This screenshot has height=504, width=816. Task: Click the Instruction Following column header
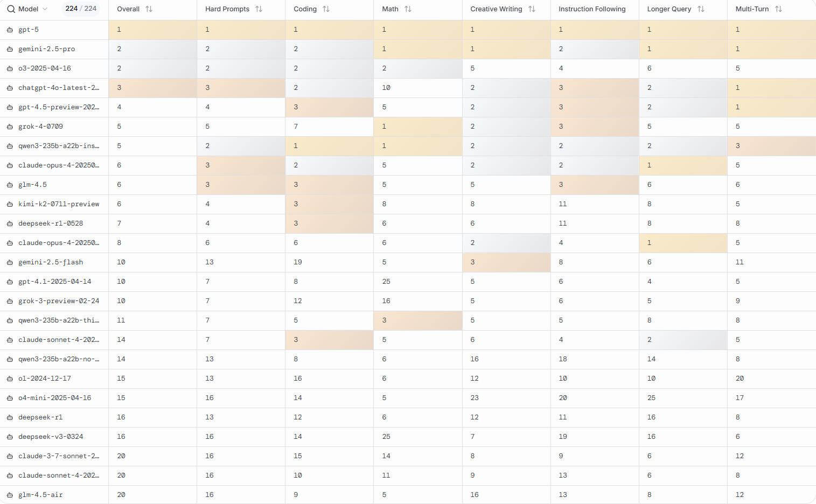(592, 9)
